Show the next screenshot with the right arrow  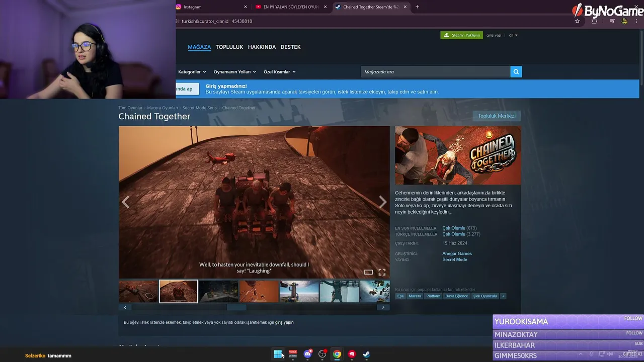pos(383,202)
